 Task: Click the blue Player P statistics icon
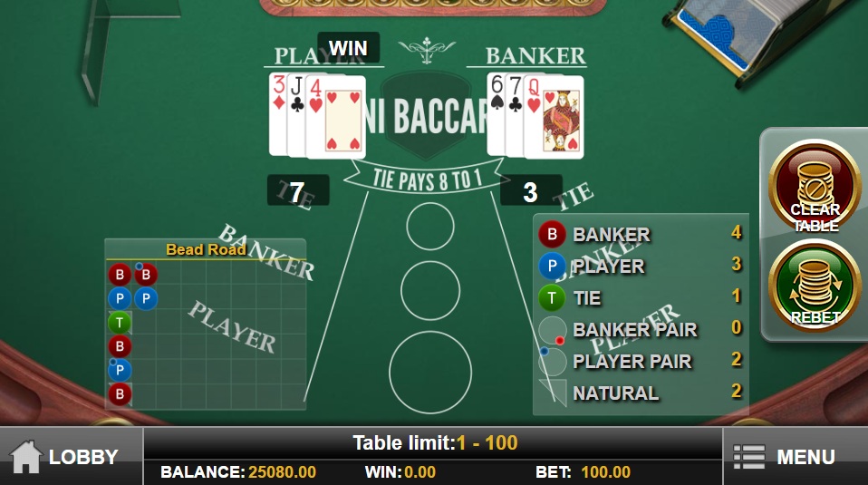click(552, 267)
